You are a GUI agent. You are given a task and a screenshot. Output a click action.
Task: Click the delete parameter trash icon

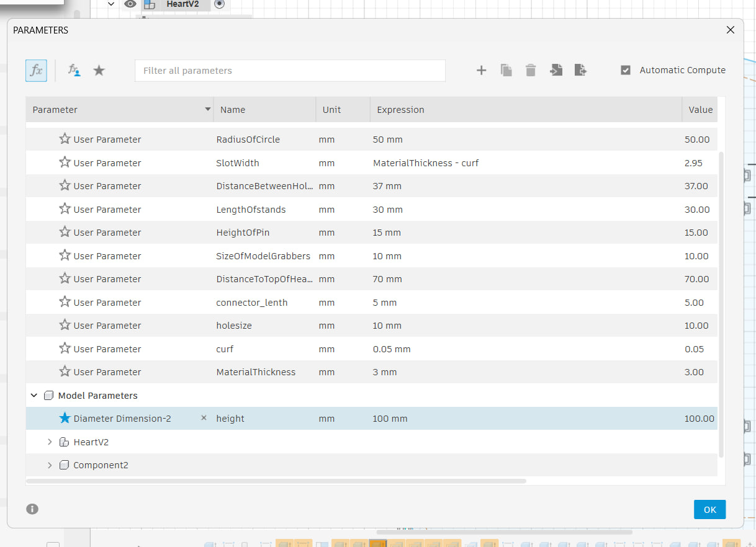[x=531, y=71]
